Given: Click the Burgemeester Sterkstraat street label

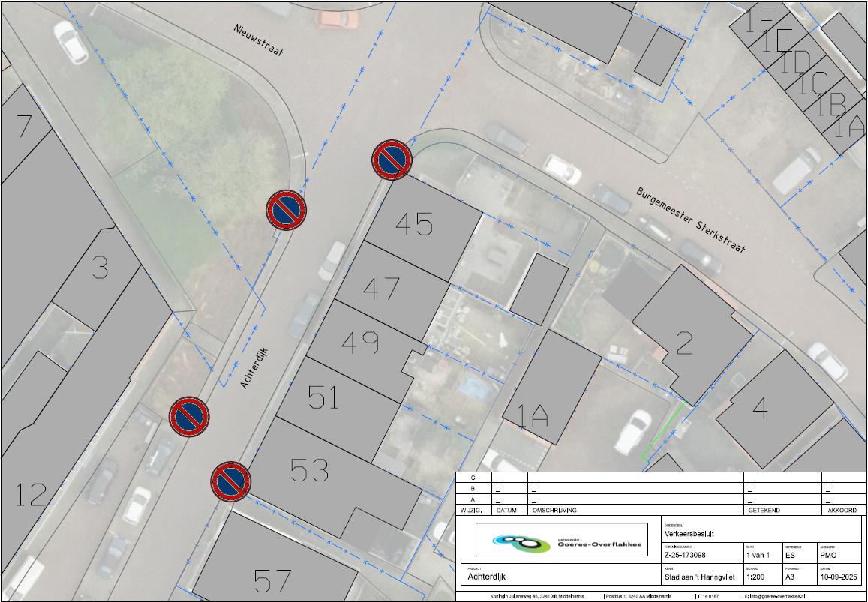Looking at the screenshot, I should coord(691,220).
